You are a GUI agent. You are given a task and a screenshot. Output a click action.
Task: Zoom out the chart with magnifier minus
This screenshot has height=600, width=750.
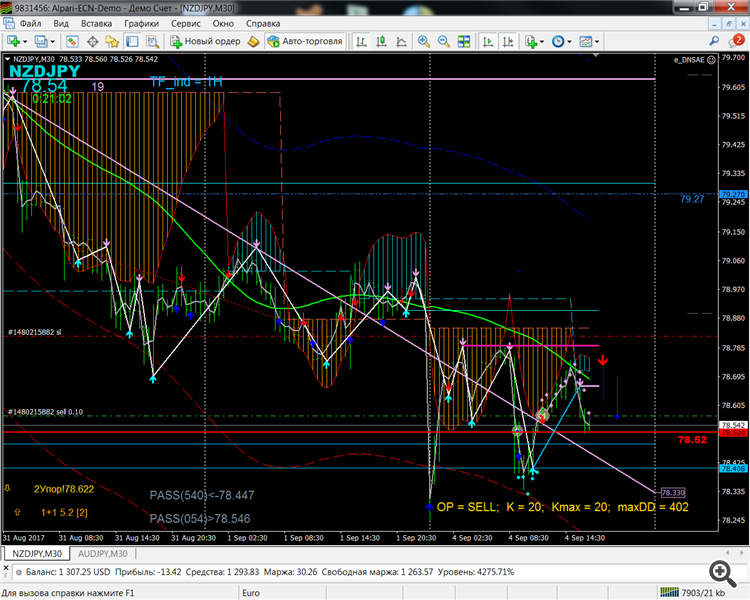click(x=443, y=42)
